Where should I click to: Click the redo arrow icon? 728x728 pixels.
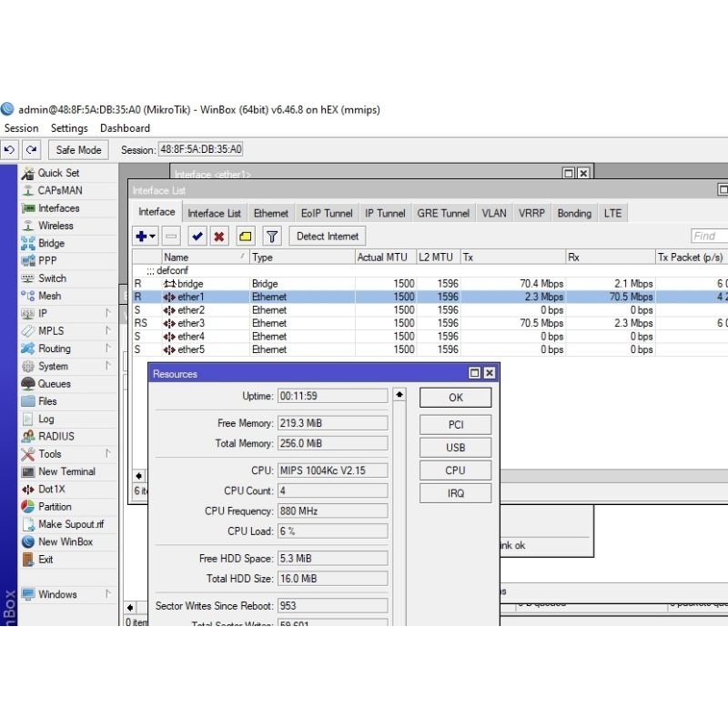pos(32,150)
